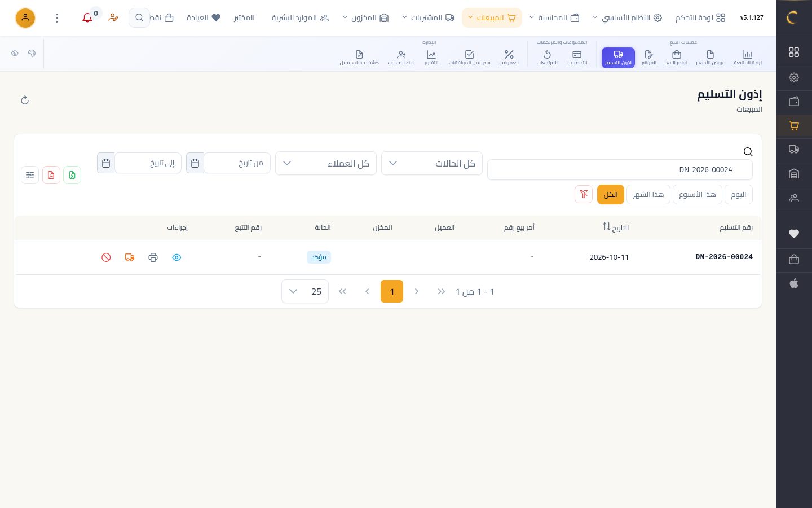Screen dimensions: 812x508
Task: Hide the ribbon with crossed-eye icon
Action: [15, 53]
